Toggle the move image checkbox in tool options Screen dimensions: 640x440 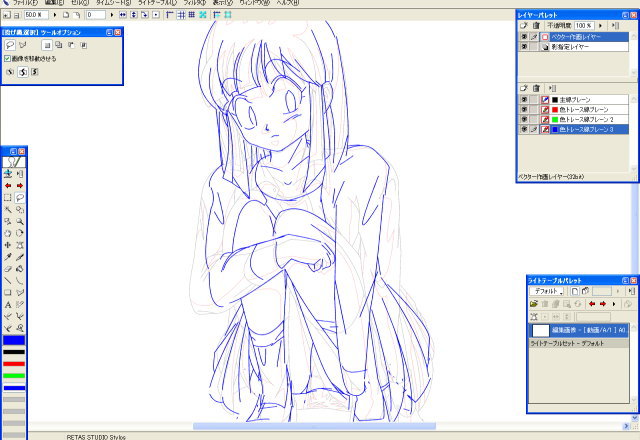pyautogui.click(x=8, y=58)
